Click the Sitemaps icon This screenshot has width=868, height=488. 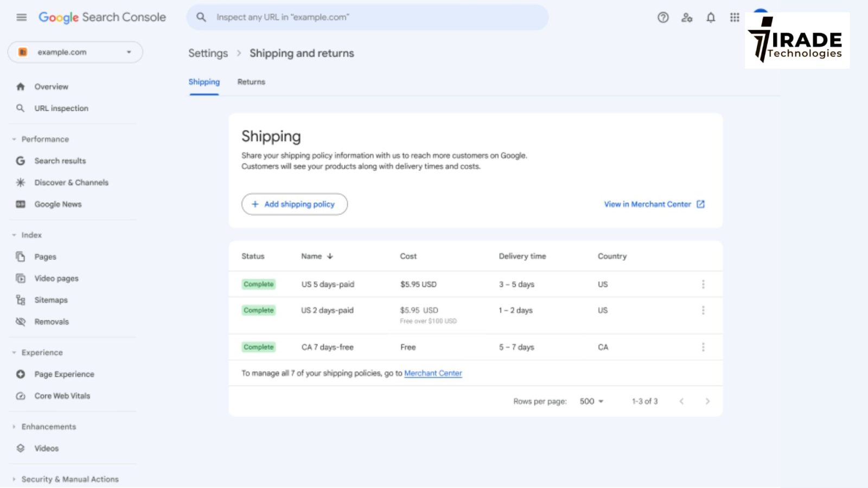[x=20, y=300]
